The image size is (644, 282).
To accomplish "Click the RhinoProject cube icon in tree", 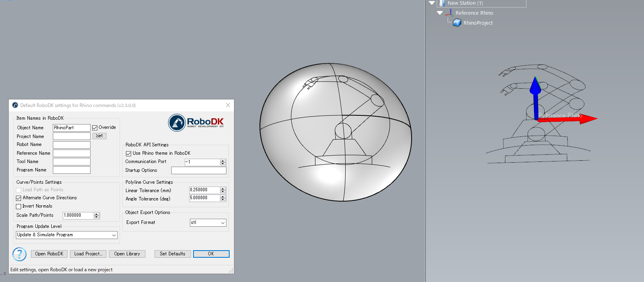I will 457,23.
